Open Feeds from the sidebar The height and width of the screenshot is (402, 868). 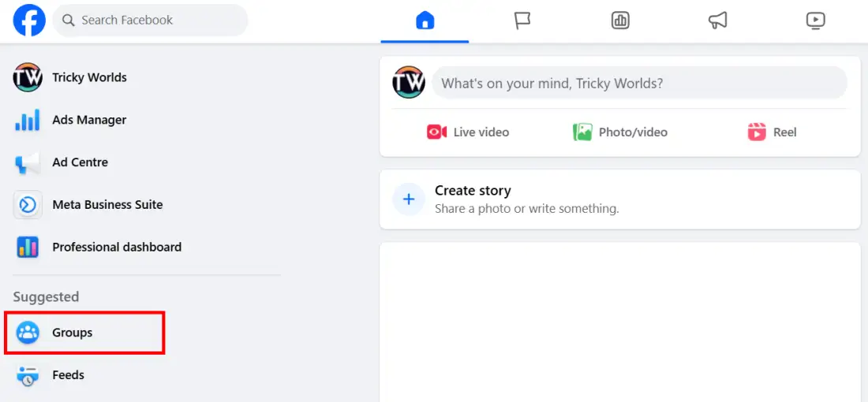click(x=68, y=375)
